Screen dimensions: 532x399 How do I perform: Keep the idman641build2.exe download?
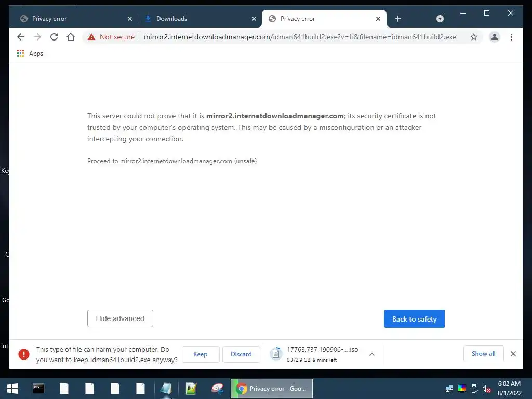(x=201, y=354)
